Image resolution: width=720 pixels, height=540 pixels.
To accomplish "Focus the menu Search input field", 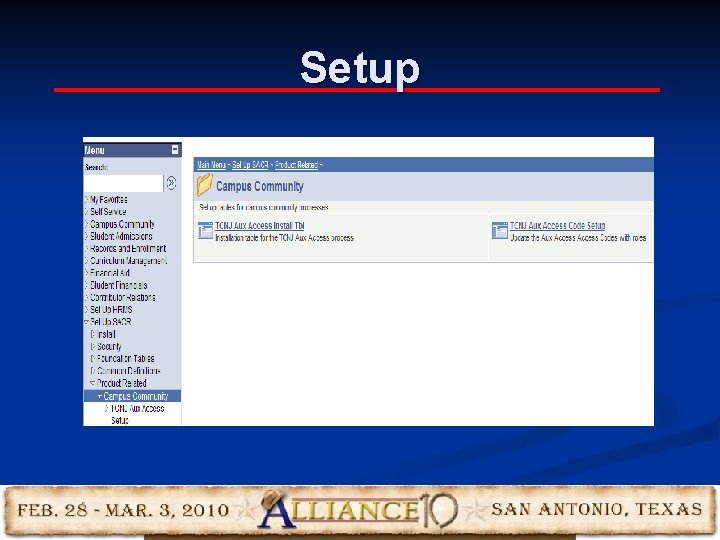I will [x=124, y=183].
